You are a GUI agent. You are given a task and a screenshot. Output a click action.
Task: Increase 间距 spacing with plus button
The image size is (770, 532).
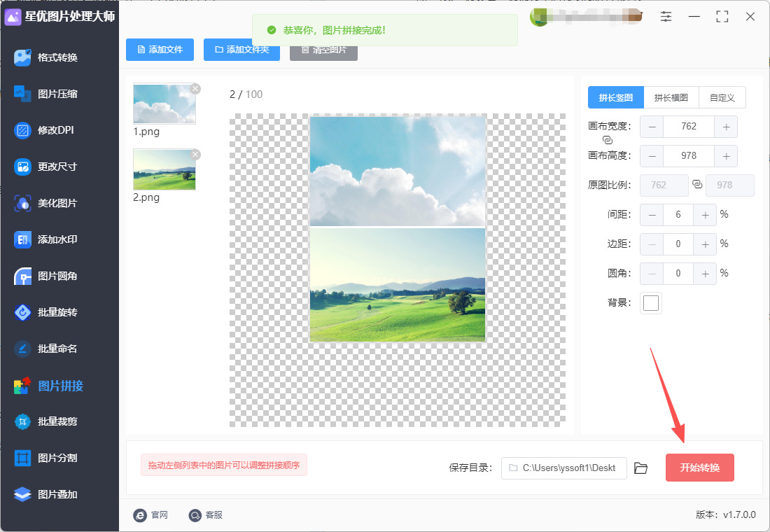(x=705, y=215)
